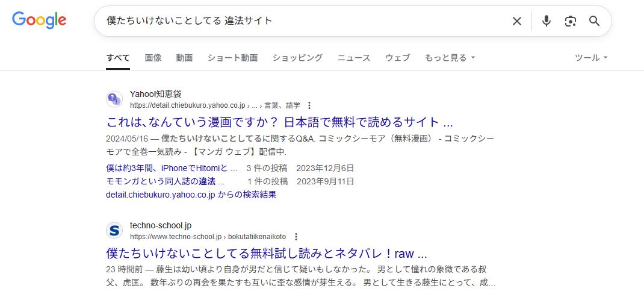This screenshot has height=303, width=644.
Task: Open search by image camera icon
Action: 570,21
